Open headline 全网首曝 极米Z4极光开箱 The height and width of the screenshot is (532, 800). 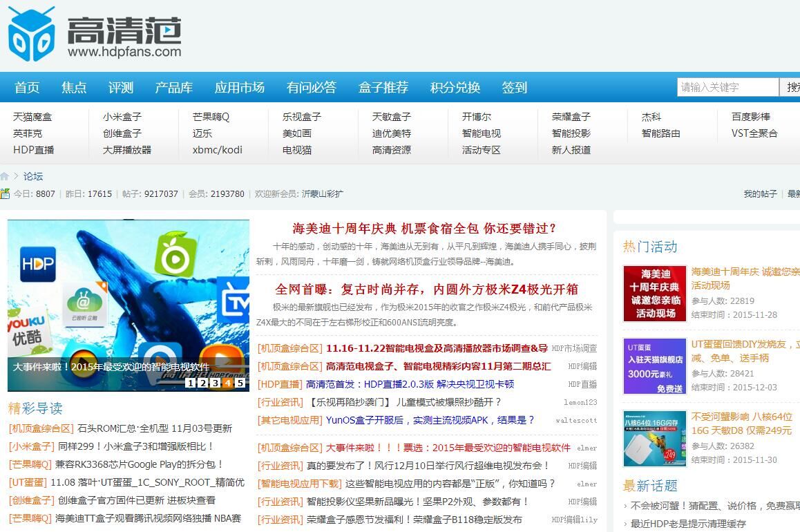(x=426, y=289)
